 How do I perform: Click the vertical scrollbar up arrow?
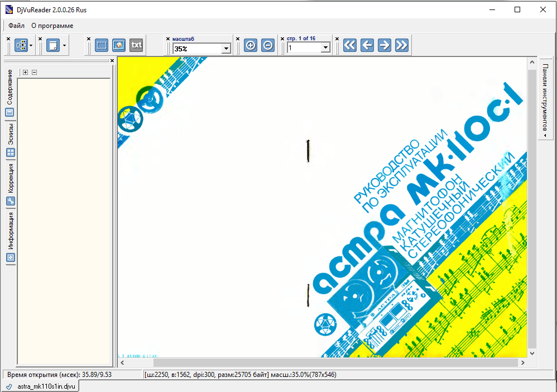coord(532,62)
